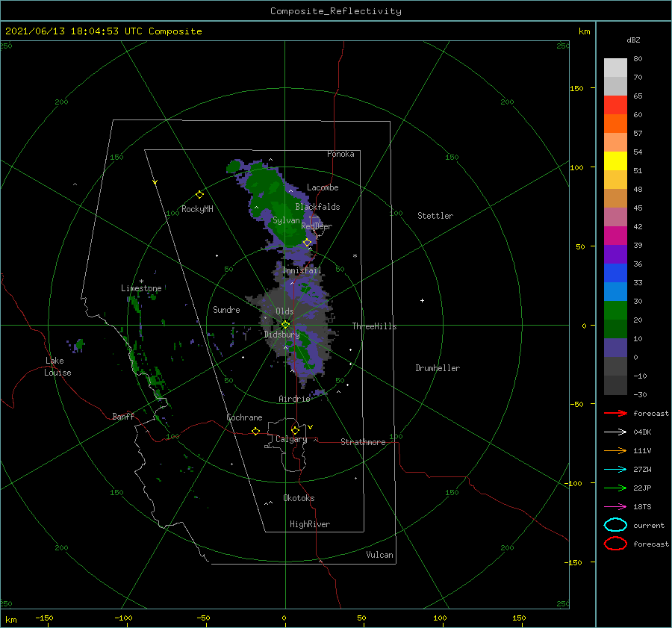Select the 39 dBZ magenta color swatch
This screenshot has width=672, height=628.
[615, 235]
